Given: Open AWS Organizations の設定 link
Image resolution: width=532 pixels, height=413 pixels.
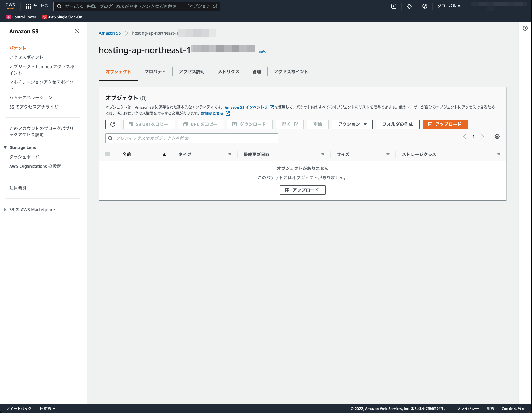Looking at the screenshot, I should point(35,166).
